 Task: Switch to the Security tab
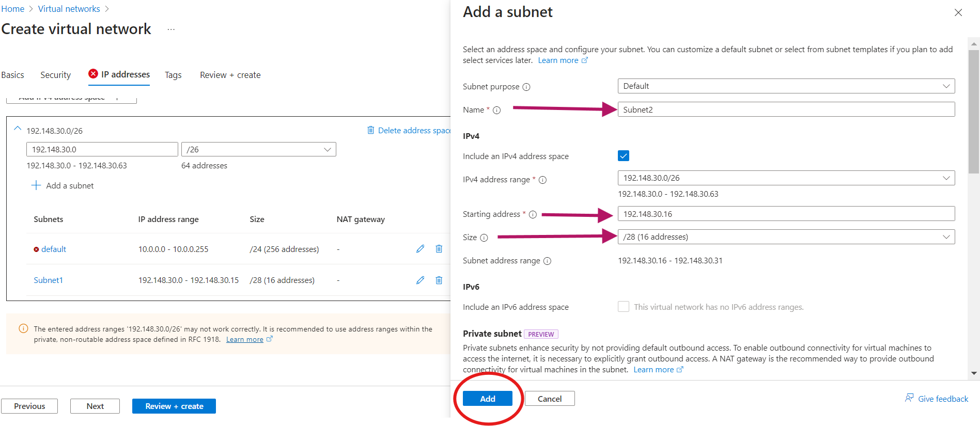point(55,75)
